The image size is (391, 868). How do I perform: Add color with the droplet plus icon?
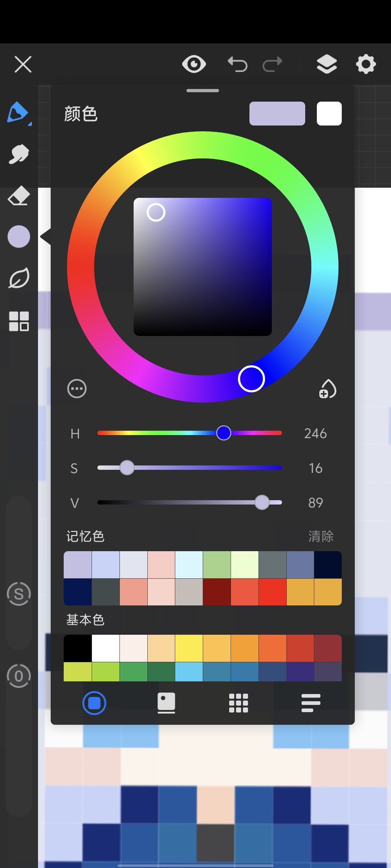[328, 389]
